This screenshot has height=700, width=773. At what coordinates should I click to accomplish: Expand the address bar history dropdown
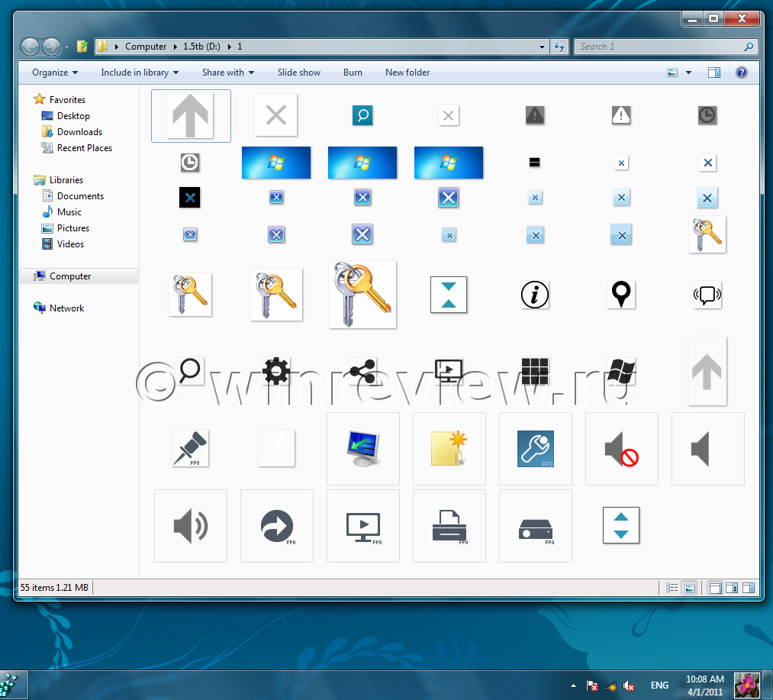(542, 47)
